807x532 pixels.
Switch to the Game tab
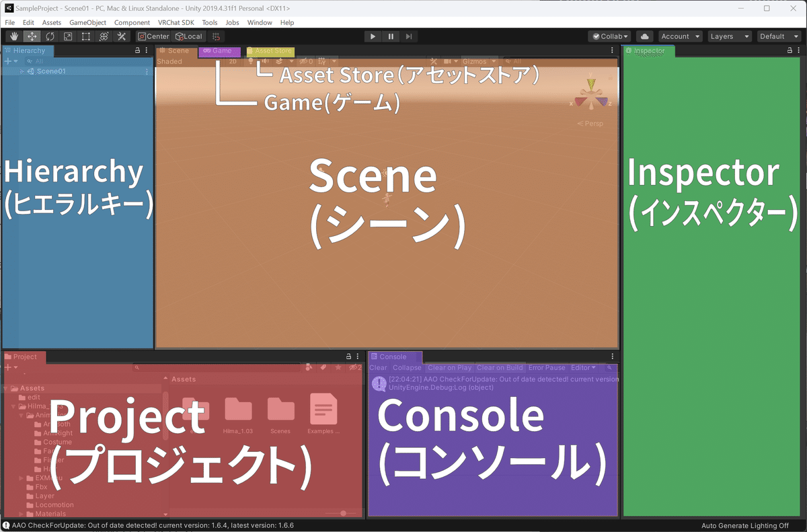(x=219, y=51)
